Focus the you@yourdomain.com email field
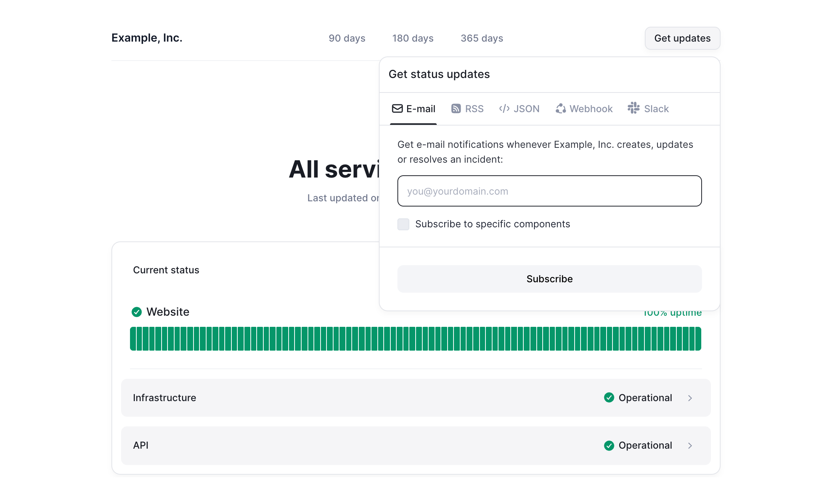 550,191
